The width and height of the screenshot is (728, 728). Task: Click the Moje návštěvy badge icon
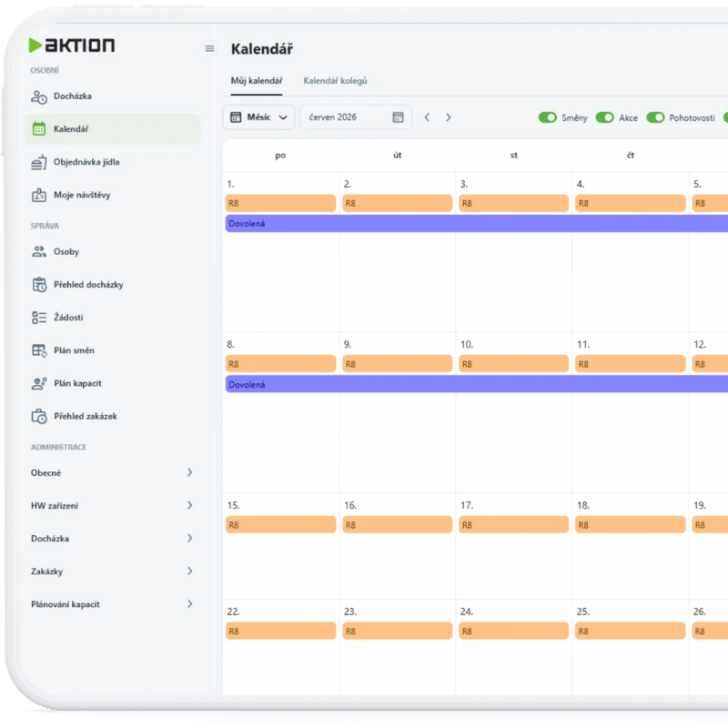coord(39,195)
